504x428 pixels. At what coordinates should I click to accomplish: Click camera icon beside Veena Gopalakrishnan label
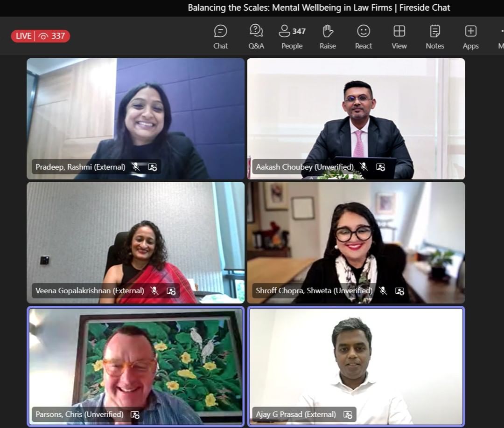(171, 291)
